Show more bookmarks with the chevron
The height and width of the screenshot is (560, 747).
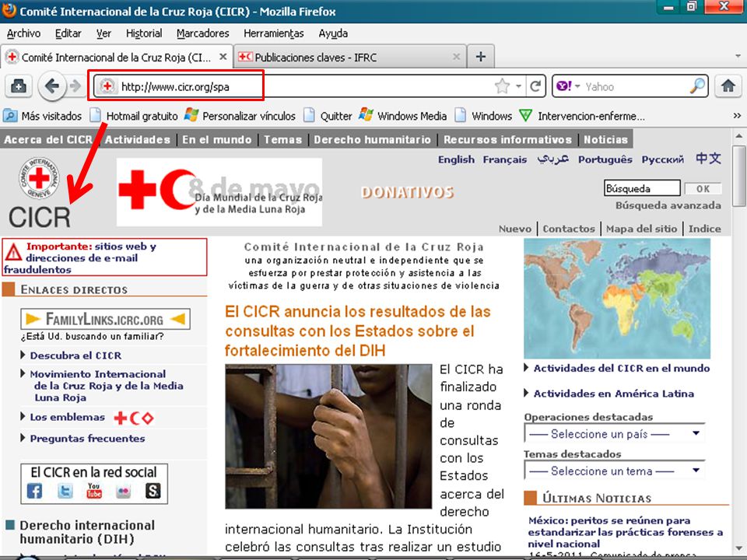(737, 116)
